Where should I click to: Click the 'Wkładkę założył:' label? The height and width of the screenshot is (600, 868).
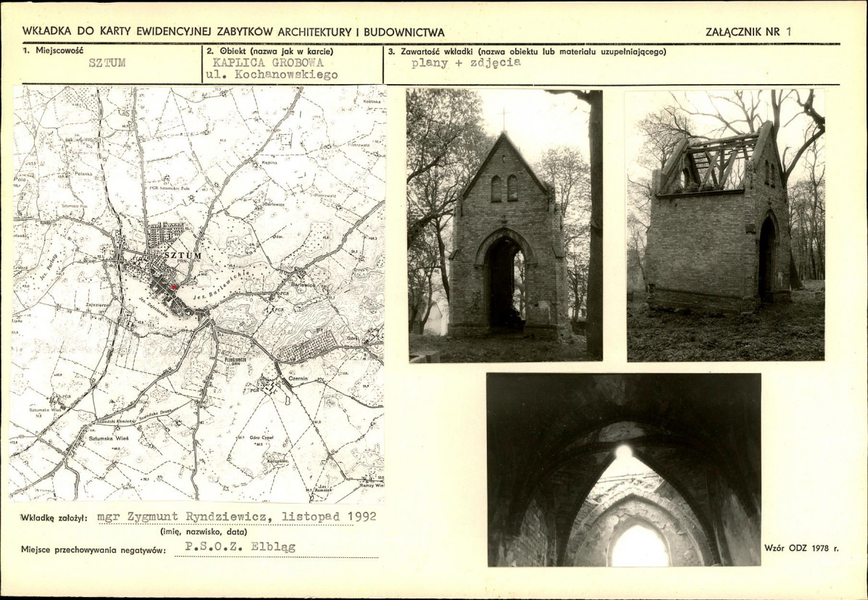point(54,518)
